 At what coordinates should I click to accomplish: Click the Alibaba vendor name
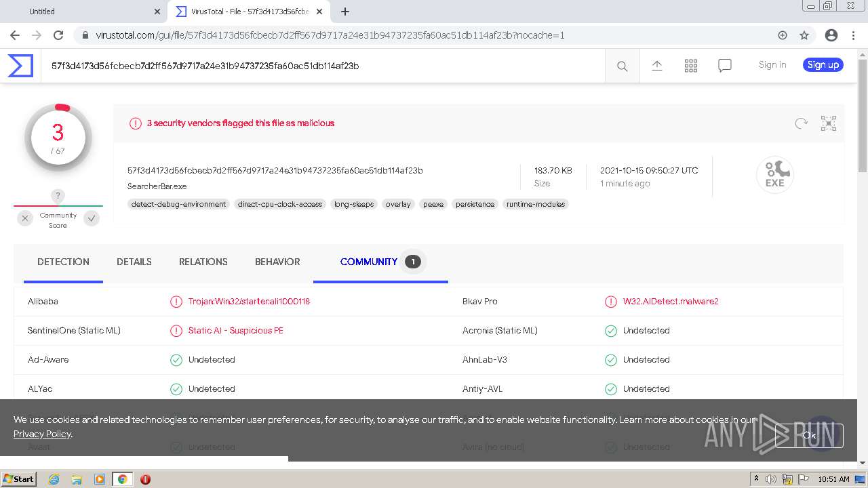point(43,302)
